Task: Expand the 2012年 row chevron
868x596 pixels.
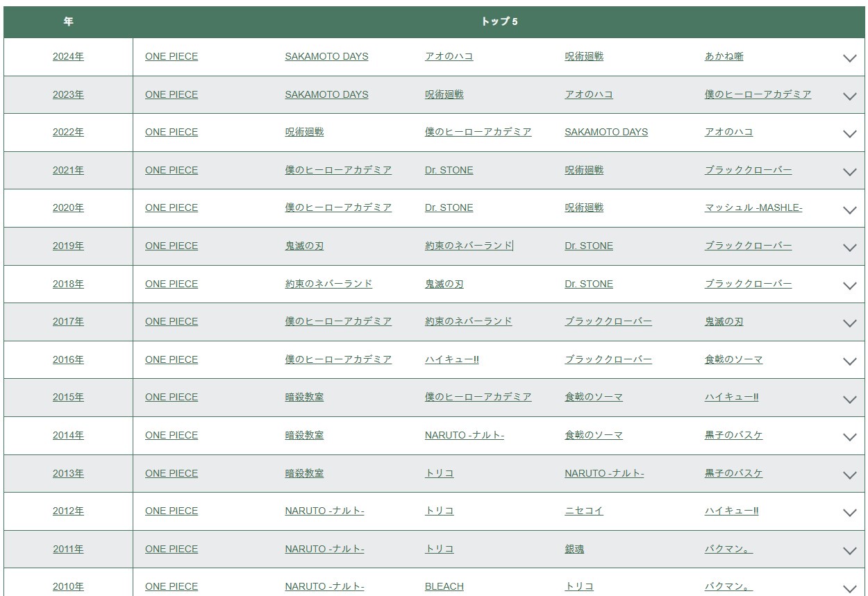Action: pos(849,513)
